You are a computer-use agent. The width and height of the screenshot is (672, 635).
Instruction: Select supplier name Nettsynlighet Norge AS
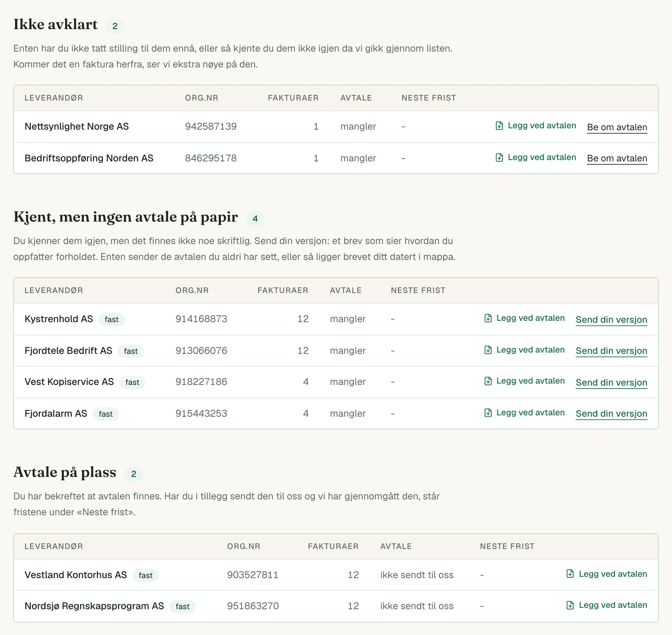pyautogui.click(x=76, y=127)
